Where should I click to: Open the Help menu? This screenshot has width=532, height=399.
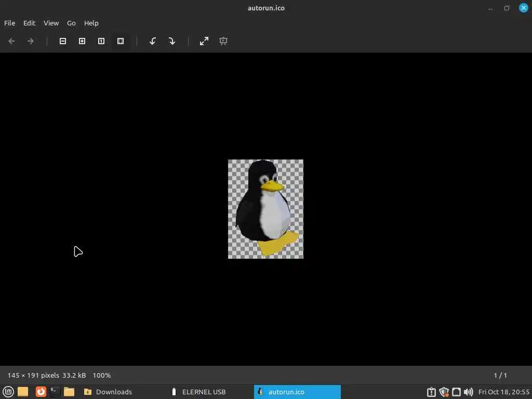pyautogui.click(x=91, y=23)
